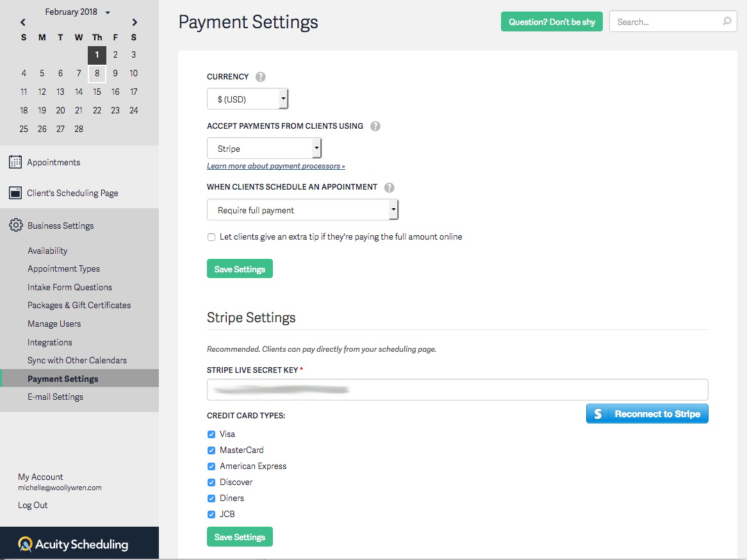The image size is (747, 560).
Task: Open My Account link
Action: coord(40,477)
